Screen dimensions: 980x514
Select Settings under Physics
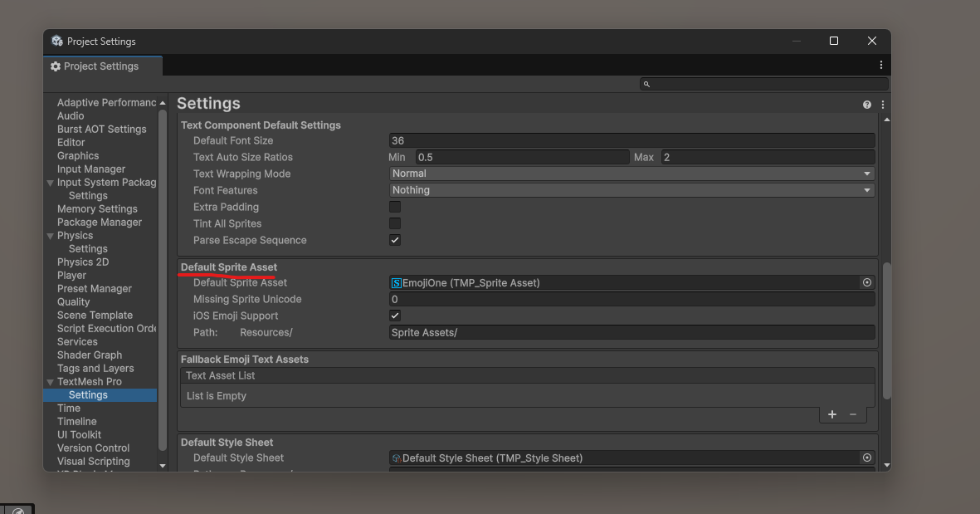88,249
